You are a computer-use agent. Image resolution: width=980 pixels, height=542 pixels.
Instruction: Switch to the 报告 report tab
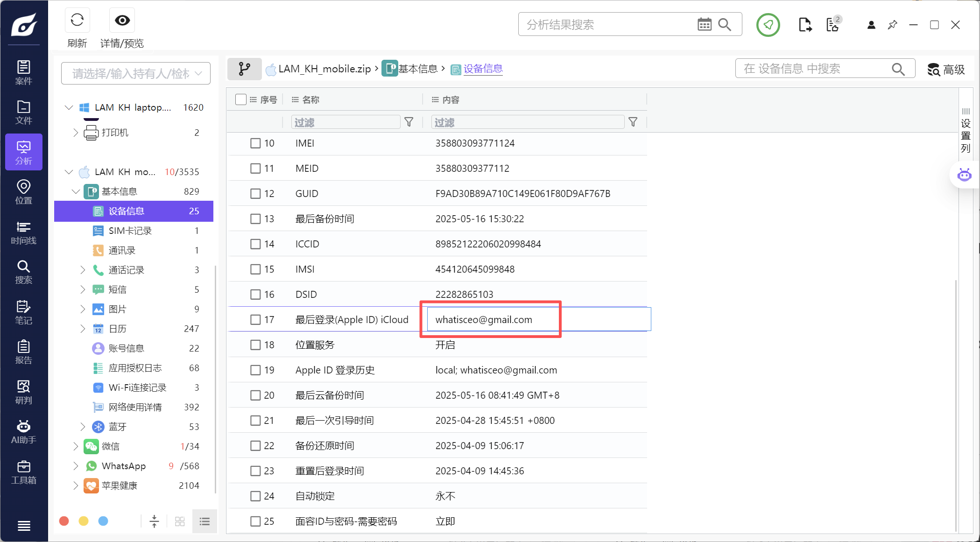click(x=23, y=352)
